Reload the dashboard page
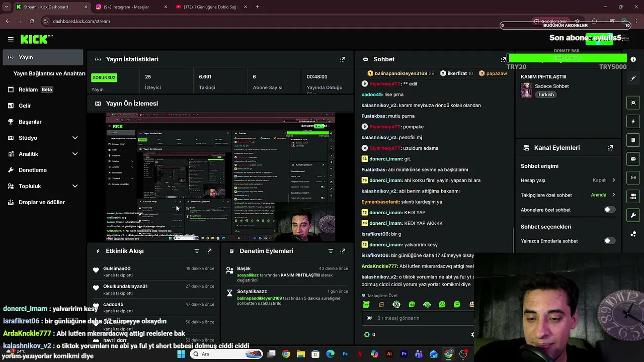644x362 pixels. pyautogui.click(x=32, y=21)
